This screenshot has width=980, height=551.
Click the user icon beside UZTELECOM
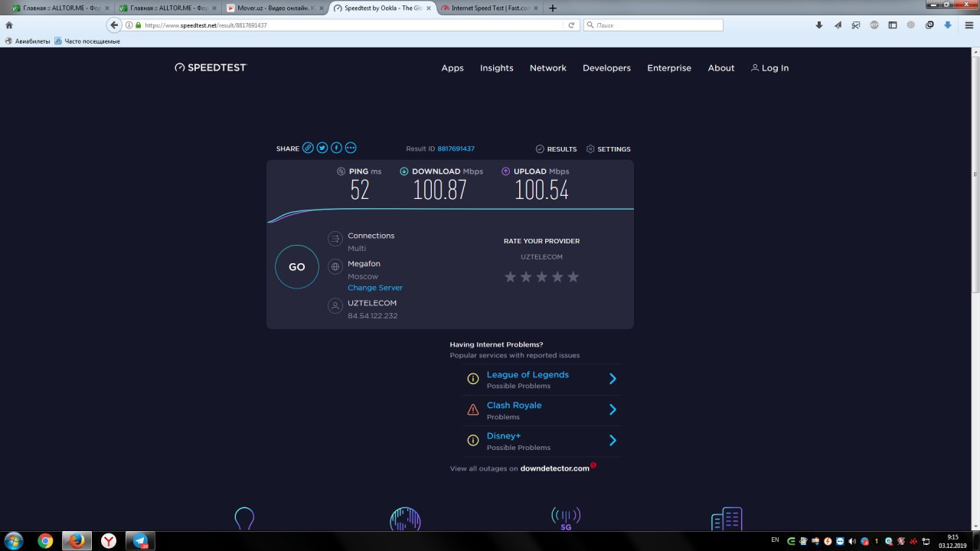(x=335, y=306)
